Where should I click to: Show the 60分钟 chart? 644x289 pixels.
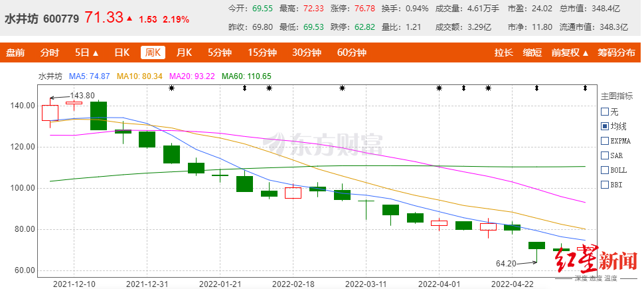(x=352, y=52)
